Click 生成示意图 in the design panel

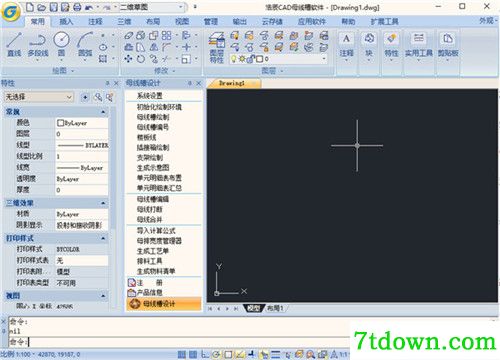coord(153,168)
